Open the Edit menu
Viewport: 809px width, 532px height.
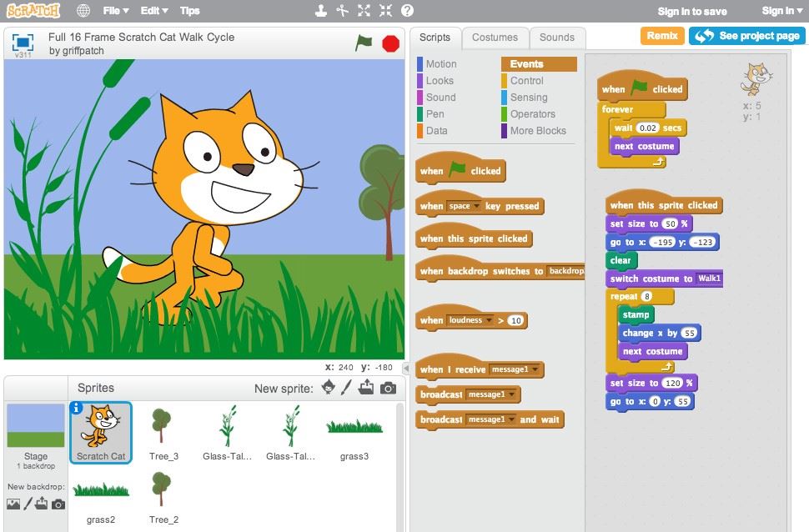pyautogui.click(x=154, y=10)
